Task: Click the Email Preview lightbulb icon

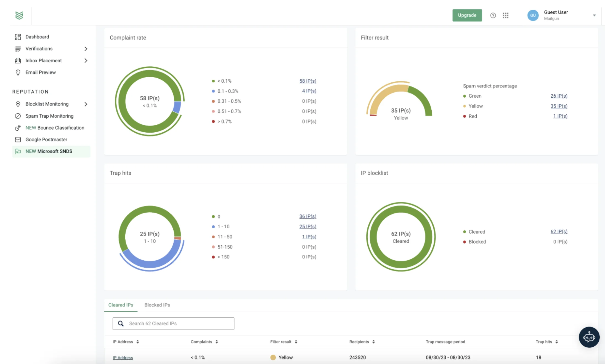Action: (18, 73)
